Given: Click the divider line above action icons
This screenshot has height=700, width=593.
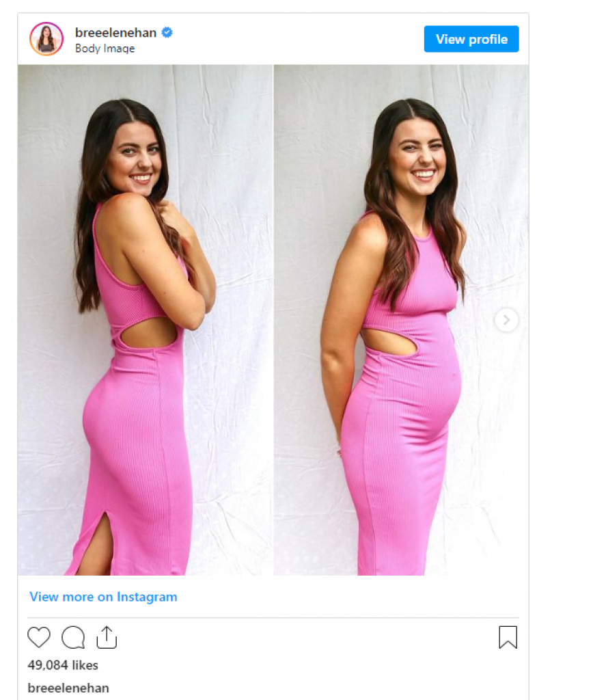Looking at the screenshot, I should tap(273, 618).
